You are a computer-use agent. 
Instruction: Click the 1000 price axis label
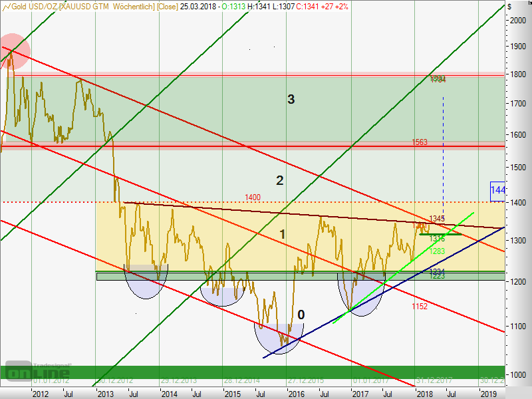click(x=518, y=374)
